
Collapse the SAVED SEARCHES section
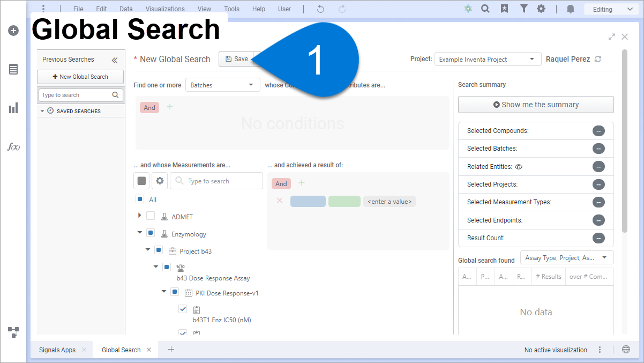coord(42,111)
